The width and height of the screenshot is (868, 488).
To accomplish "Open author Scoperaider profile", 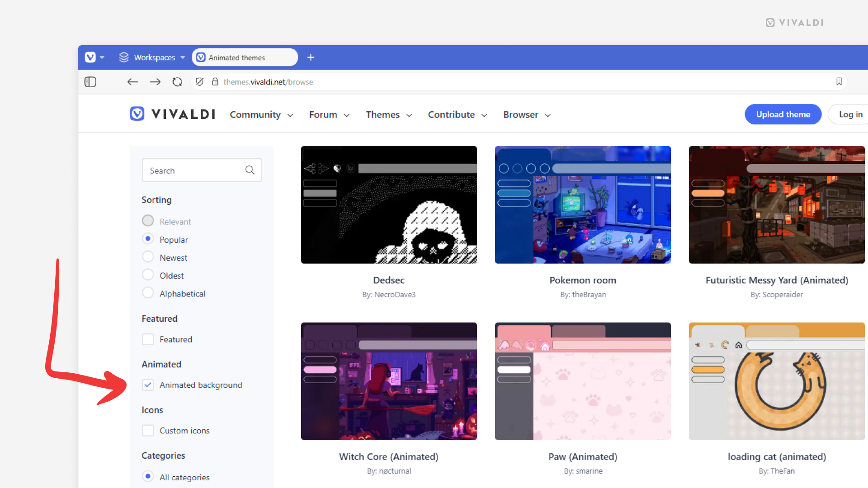I will [x=783, y=295].
